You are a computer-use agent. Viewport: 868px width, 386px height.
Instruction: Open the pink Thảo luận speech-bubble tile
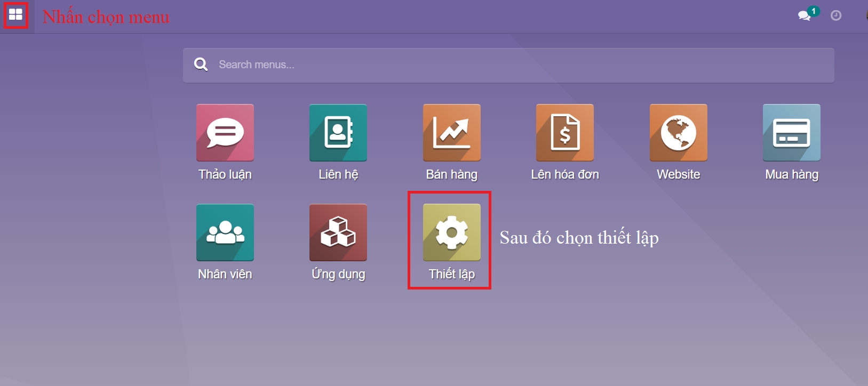click(x=225, y=133)
